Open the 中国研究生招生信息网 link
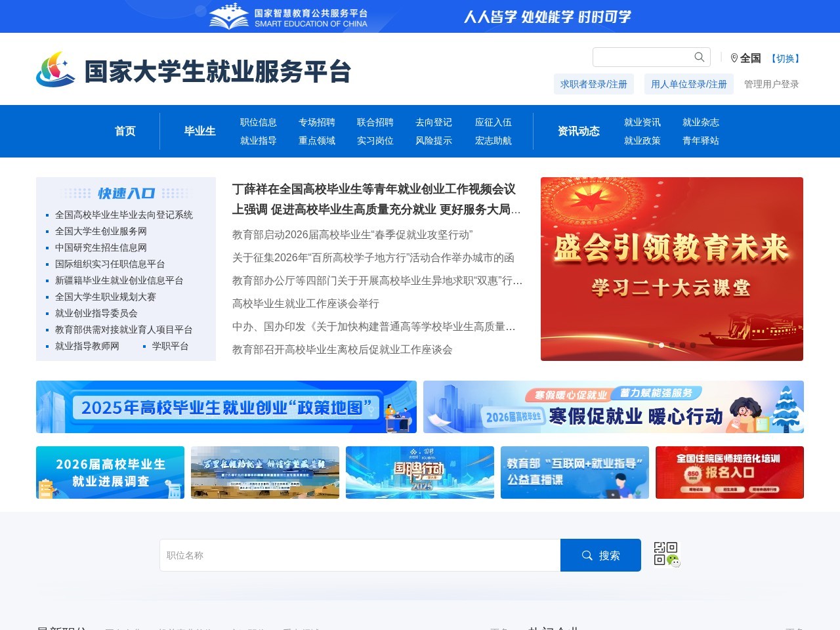 point(101,247)
